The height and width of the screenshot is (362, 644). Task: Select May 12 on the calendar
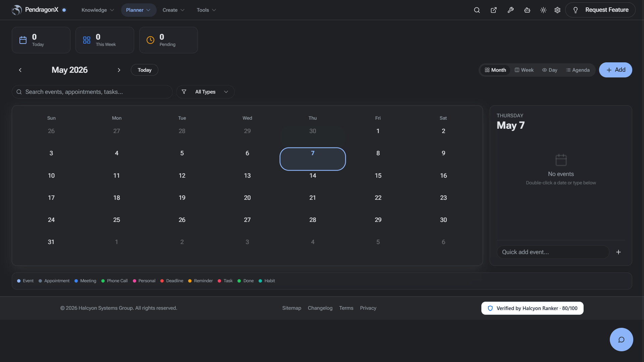pyautogui.click(x=182, y=181)
